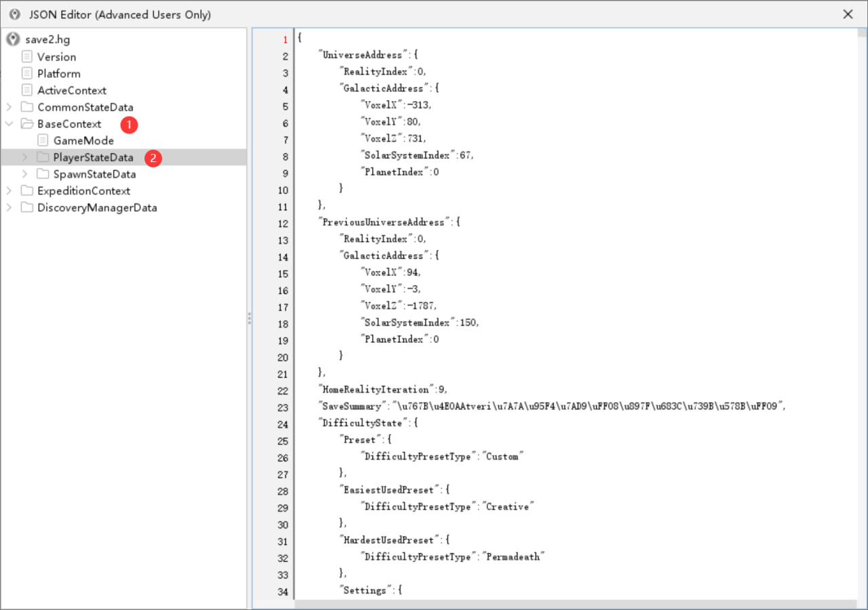This screenshot has width=868, height=610.
Task: Click the "HardestUsedPreset" key
Action: [x=389, y=540]
